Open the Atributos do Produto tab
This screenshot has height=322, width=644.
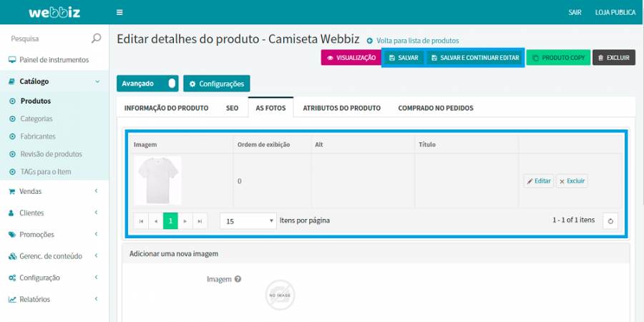341,108
